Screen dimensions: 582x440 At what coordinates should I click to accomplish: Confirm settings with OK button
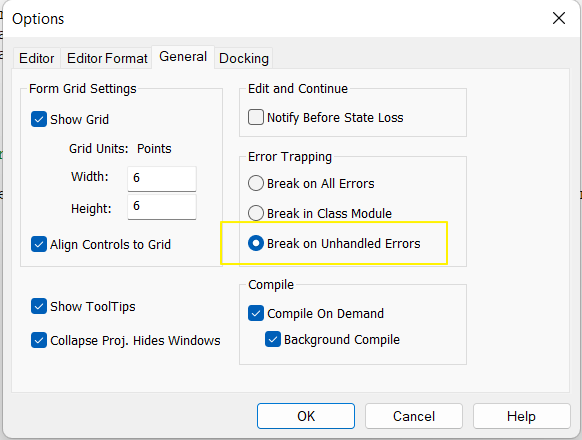(x=306, y=416)
